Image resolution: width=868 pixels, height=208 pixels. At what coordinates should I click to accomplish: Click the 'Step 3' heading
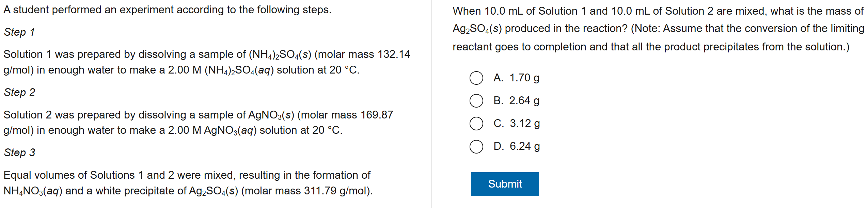[19, 153]
